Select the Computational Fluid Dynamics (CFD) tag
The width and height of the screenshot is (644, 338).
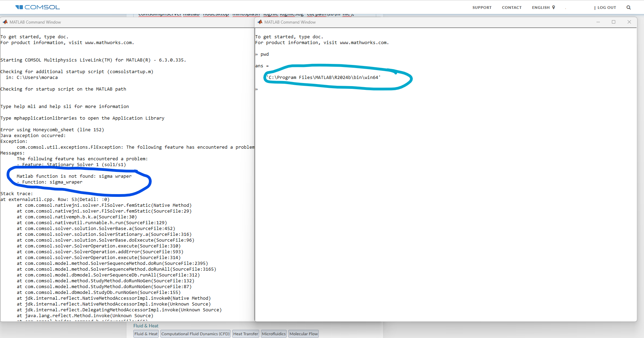coord(195,334)
